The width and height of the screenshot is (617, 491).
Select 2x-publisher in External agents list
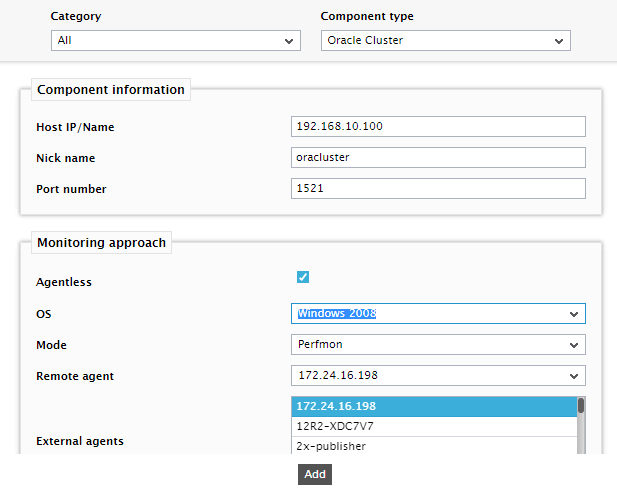434,446
